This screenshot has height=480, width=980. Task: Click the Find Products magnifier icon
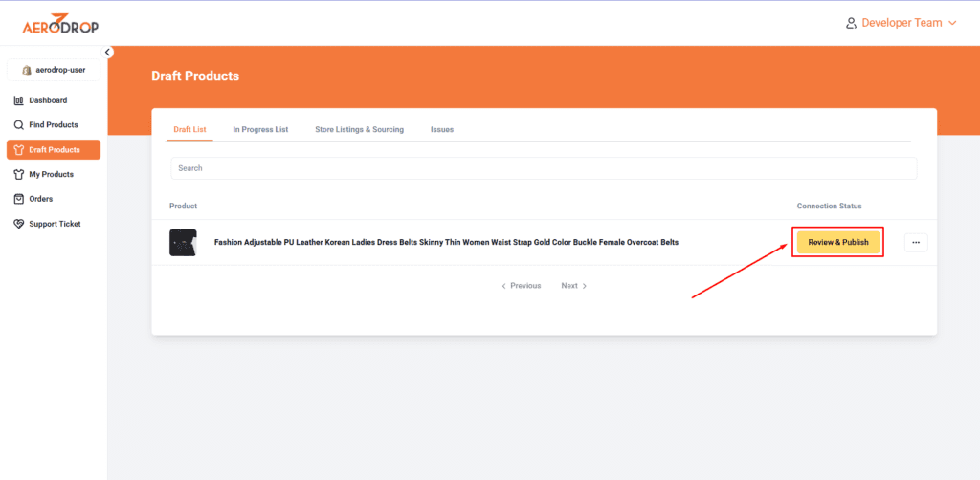click(19, 125)
